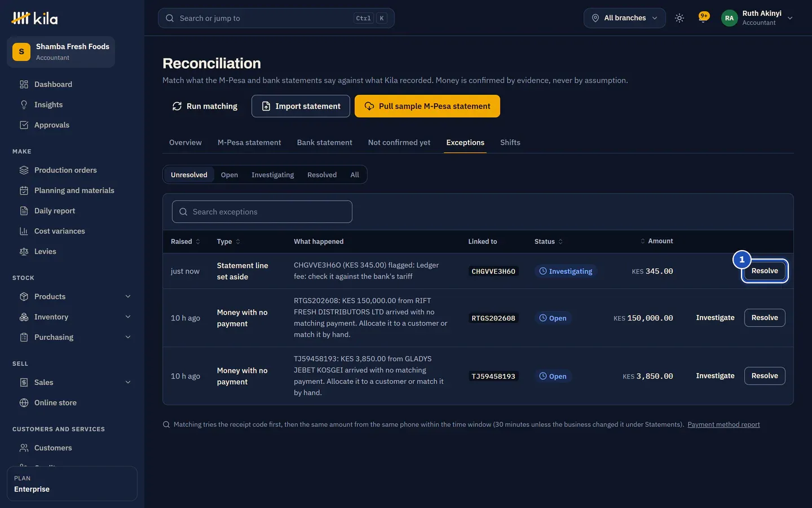Click the Levies scales icon
The width and height of the screenshot is (812, 508).
coord(24,252)
